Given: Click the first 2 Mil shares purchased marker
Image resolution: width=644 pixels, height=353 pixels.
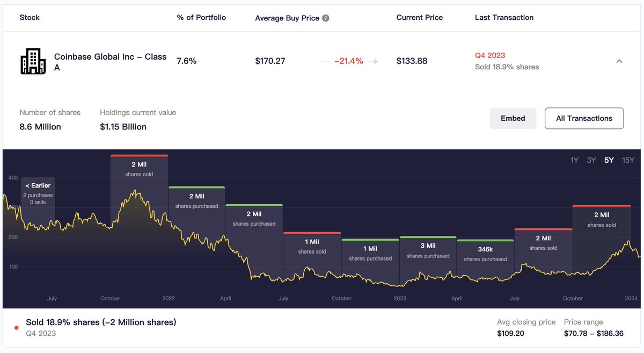Looking at the screenshot, I should pyautogui.click(x=196, y=199).
